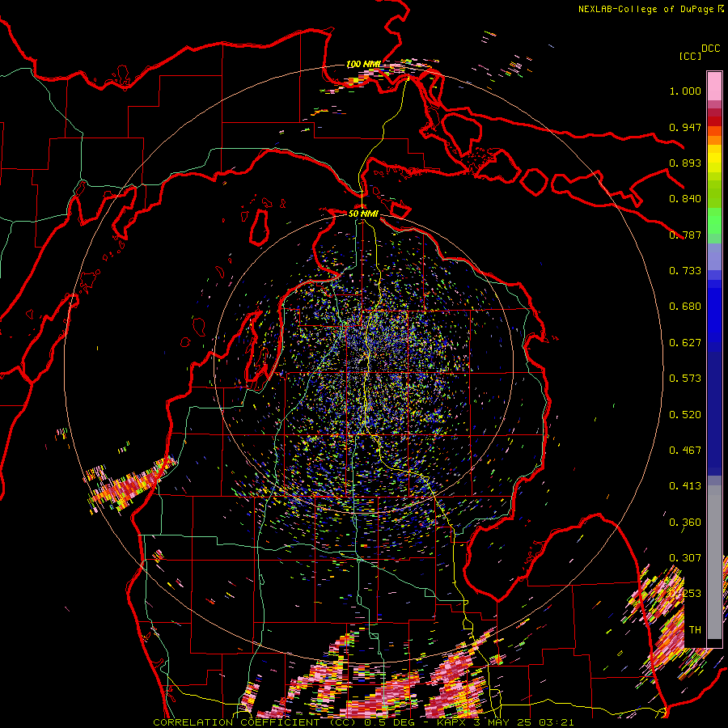Select the 0.573 scale value
The height and width of the screenshot is (728, 728).
click(685, 379)
